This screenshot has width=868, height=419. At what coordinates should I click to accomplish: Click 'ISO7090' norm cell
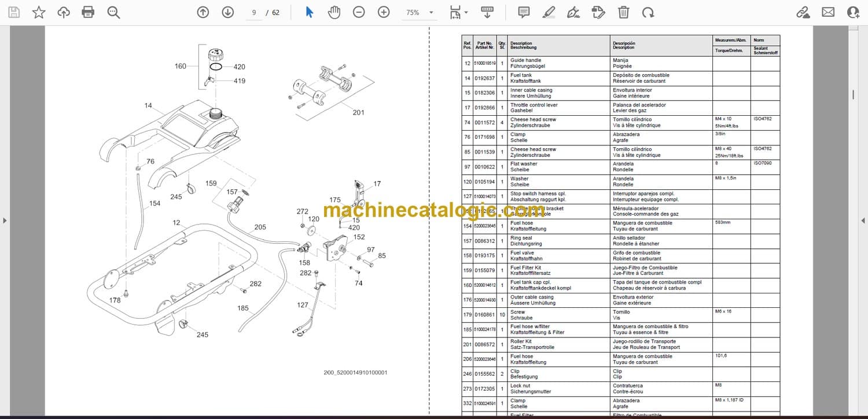(x=762, y=163)
